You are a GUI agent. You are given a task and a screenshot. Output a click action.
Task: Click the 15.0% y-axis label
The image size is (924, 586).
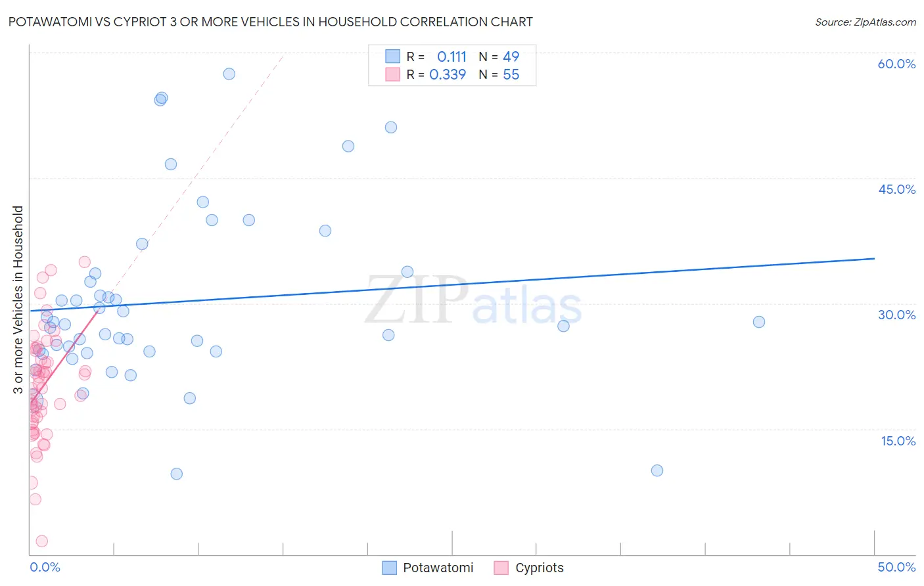(898, 441)
